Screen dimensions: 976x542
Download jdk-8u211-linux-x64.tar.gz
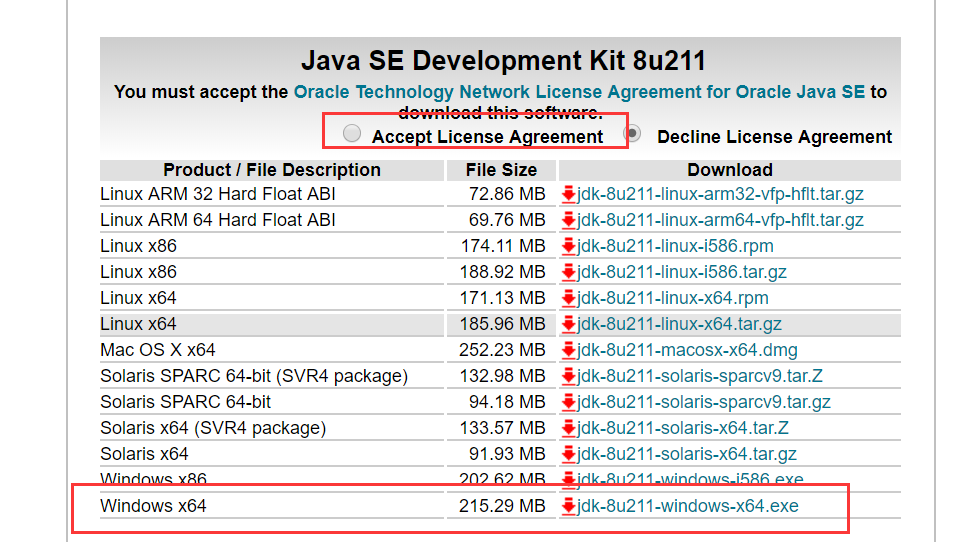click(679, 324)
